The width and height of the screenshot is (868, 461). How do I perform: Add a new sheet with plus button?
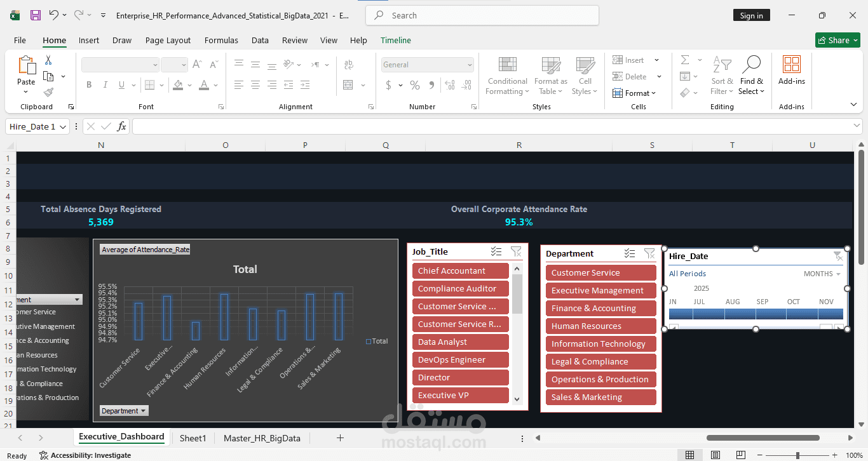pyautogui.click(x=340, y=438)
